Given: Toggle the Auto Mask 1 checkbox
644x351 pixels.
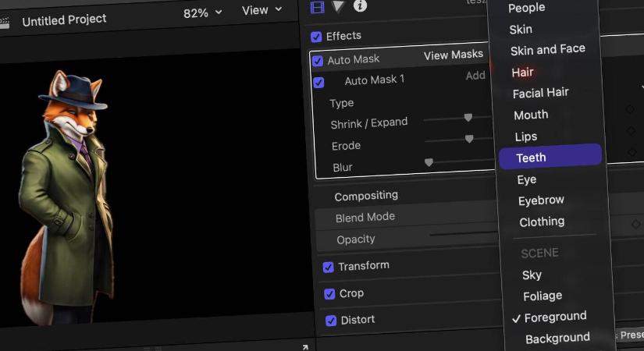Looking at the screenshot, I should pos(318,83).
